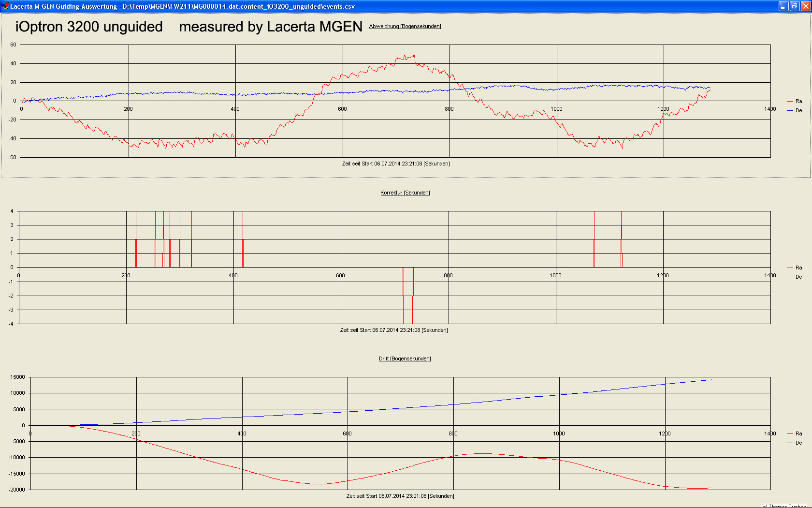The width and height of the screenshot is (812, 508).
Task: Click the Lacerta M-GEN app icon in title bar
Action: [x=5, y=6]
